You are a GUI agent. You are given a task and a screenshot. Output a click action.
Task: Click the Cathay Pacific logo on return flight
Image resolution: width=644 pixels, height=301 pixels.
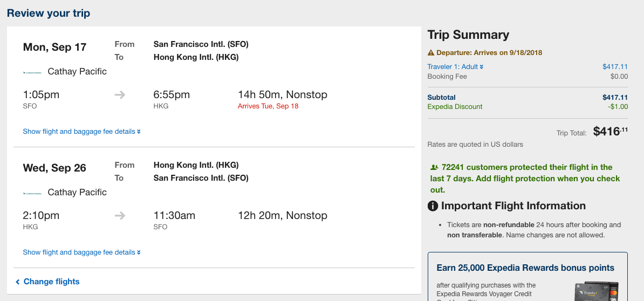coord(33,193)
